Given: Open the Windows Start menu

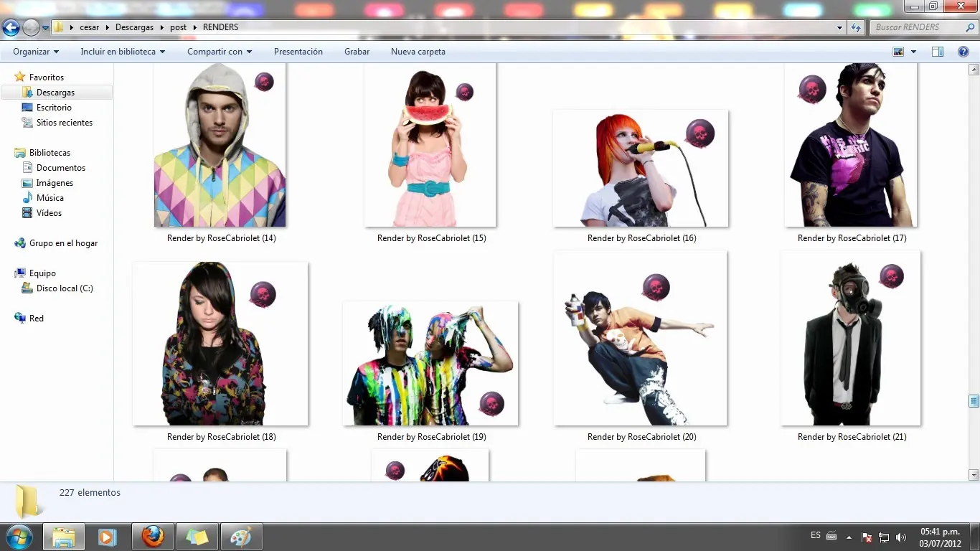Looking at the screenshot, I should [x=18, y=537].
